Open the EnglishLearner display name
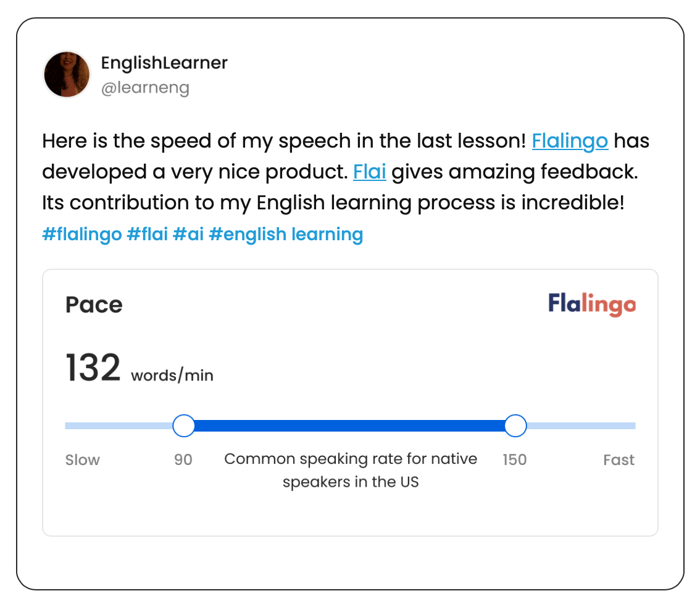700x604 pixels. click(x=164, y=63)
